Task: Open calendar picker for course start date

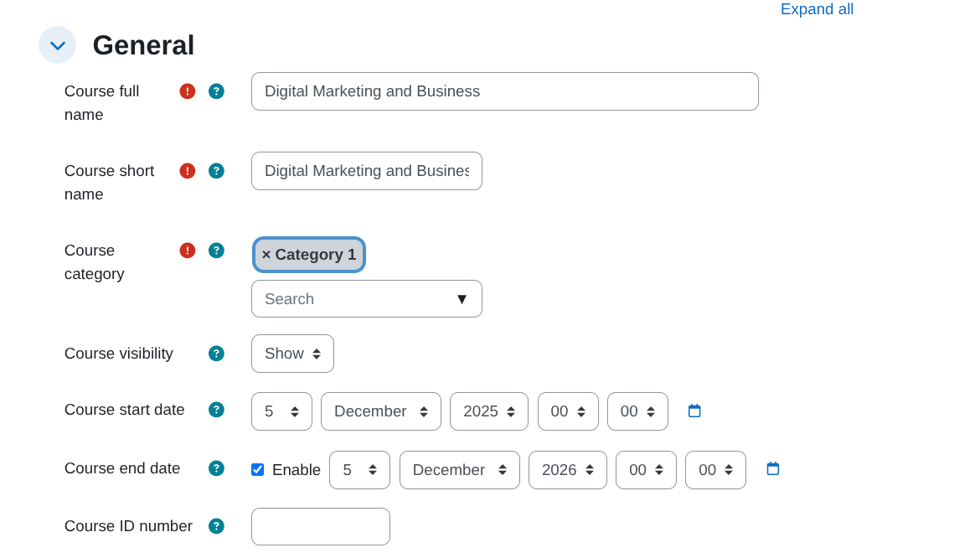Action: pyautogui.click(x=694, y=411)
